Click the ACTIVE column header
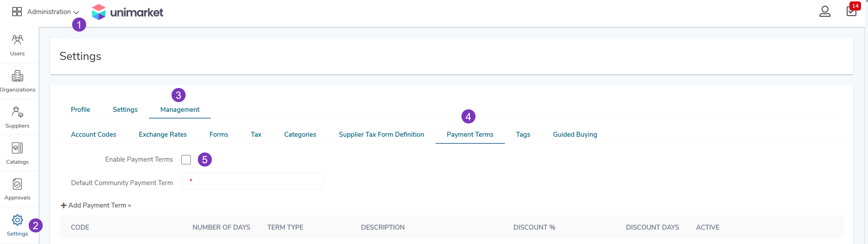 coord(708,227)
